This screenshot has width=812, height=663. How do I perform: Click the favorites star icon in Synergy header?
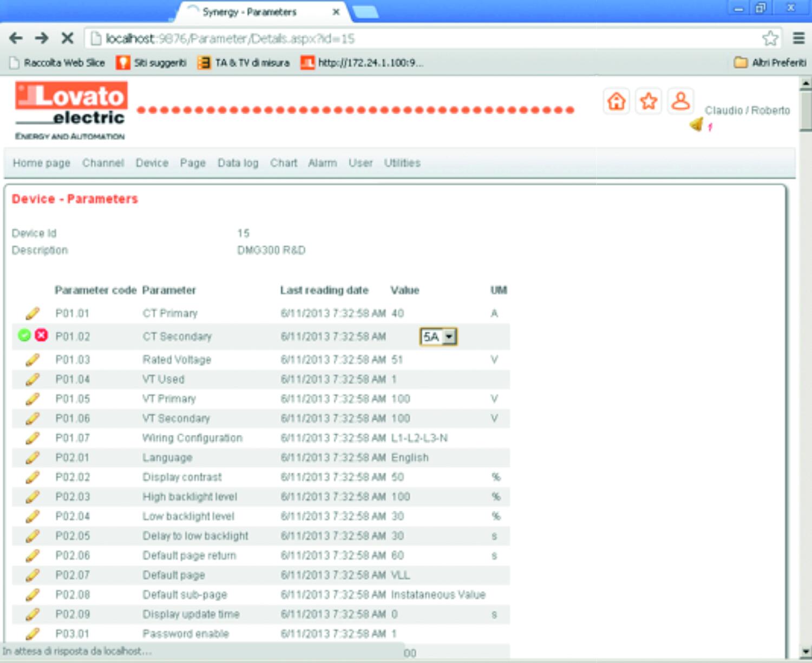coord(649,100)
